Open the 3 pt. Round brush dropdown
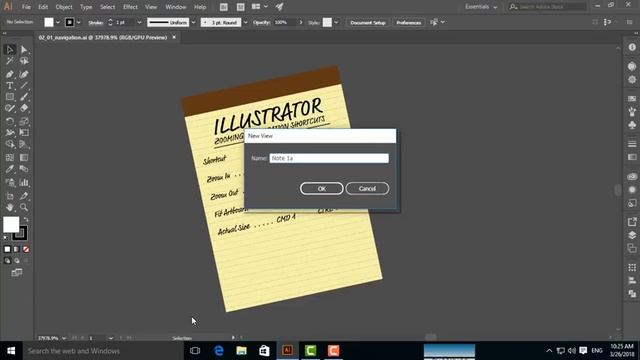 click(245, 22)
